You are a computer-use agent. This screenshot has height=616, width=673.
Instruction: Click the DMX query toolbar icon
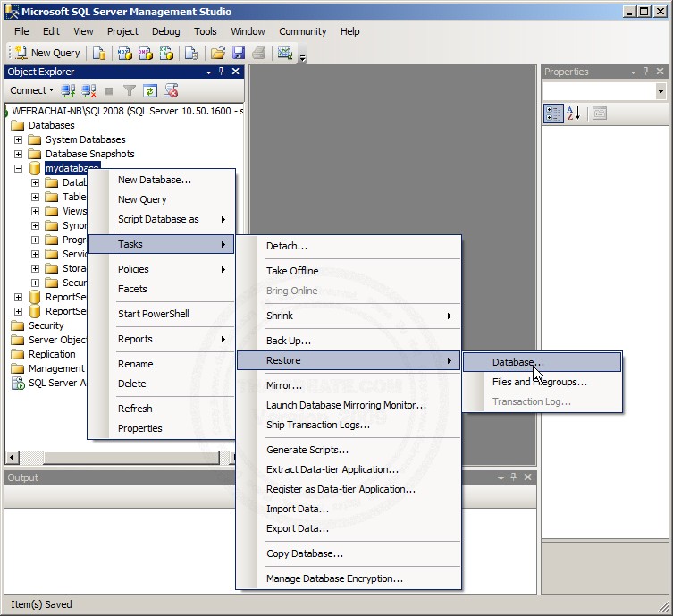pos(145,54)
